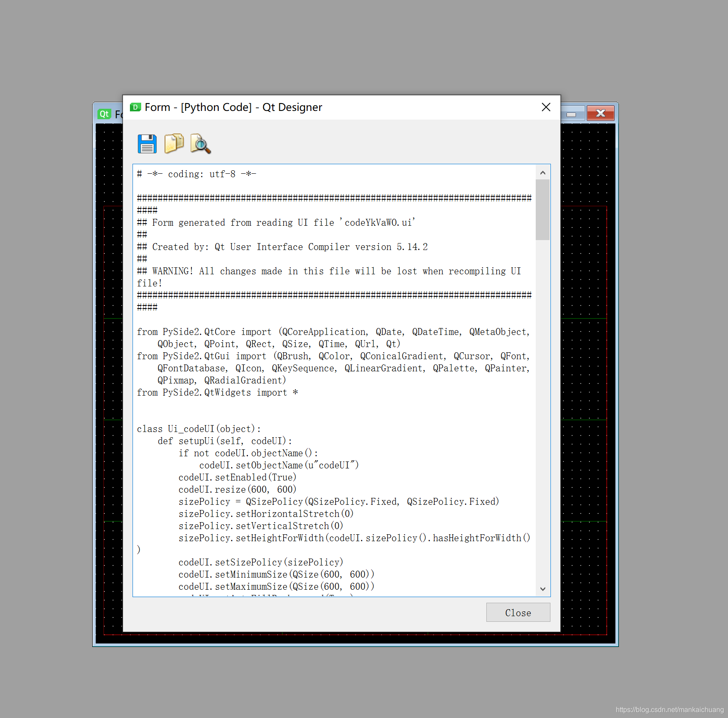Click the 'Compiler version 5.14.2' text

click(x=368, y=247)
